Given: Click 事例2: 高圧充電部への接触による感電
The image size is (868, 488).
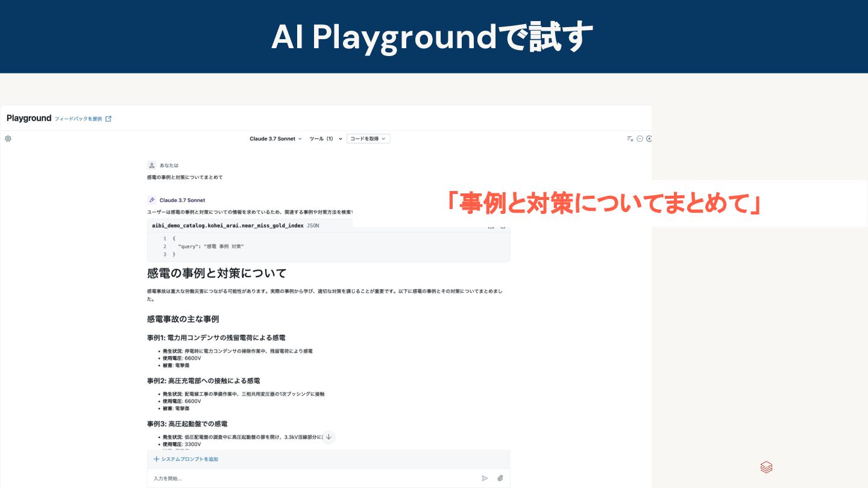Looking at the screenshot, I should coord(204,381).
